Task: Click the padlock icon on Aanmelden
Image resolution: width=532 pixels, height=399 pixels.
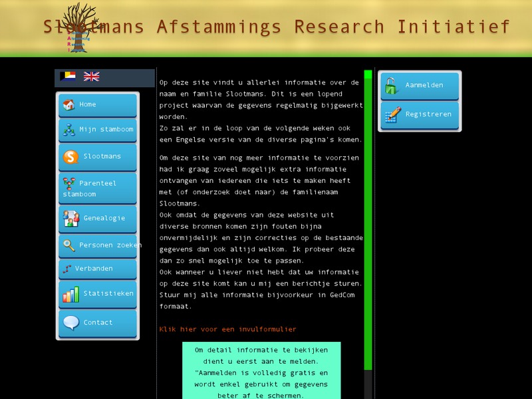Action: 392,85
